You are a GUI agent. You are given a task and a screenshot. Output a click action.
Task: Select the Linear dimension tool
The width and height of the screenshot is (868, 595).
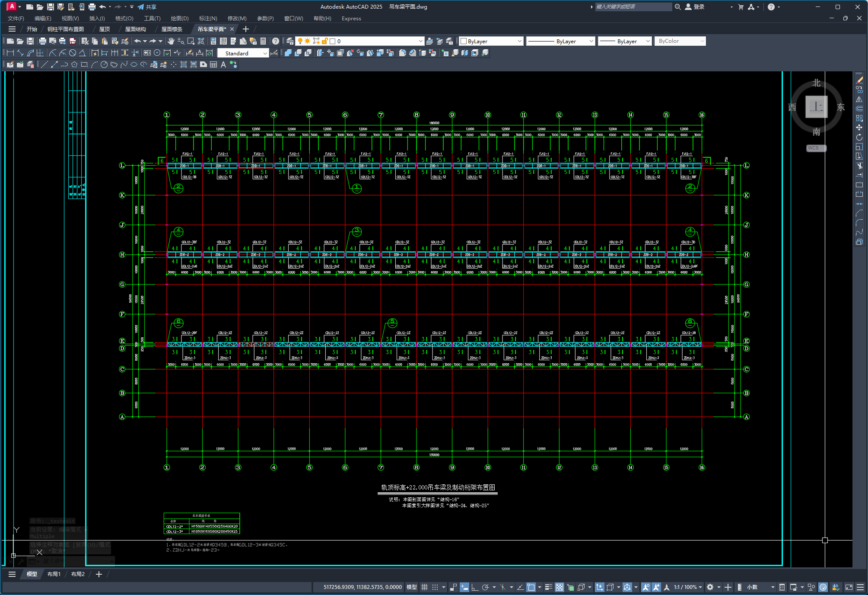coord(10,53)
